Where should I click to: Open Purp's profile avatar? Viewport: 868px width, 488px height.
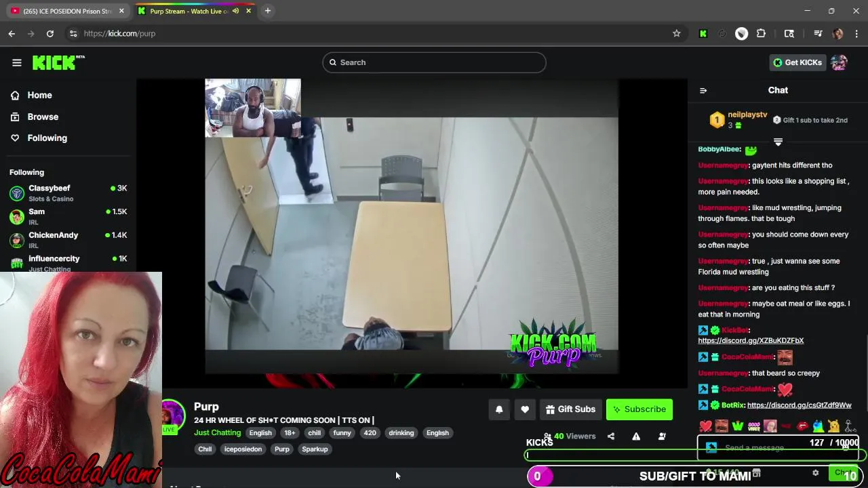pos(172,415)
